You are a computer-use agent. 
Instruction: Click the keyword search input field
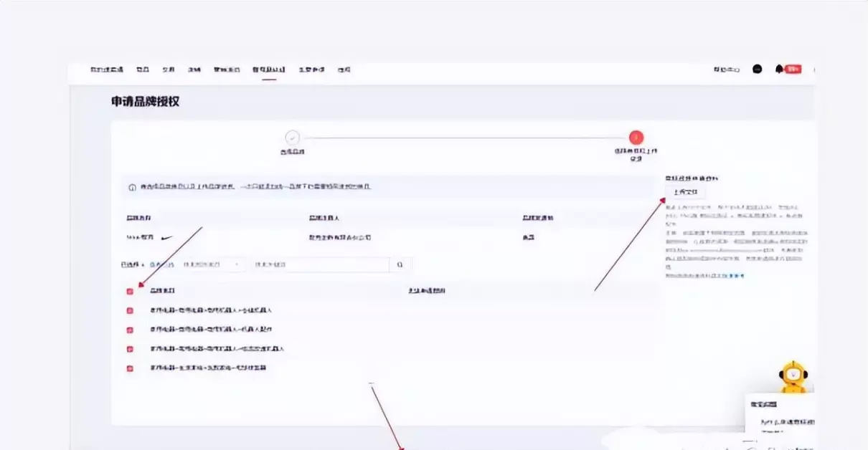coord(319,265)
